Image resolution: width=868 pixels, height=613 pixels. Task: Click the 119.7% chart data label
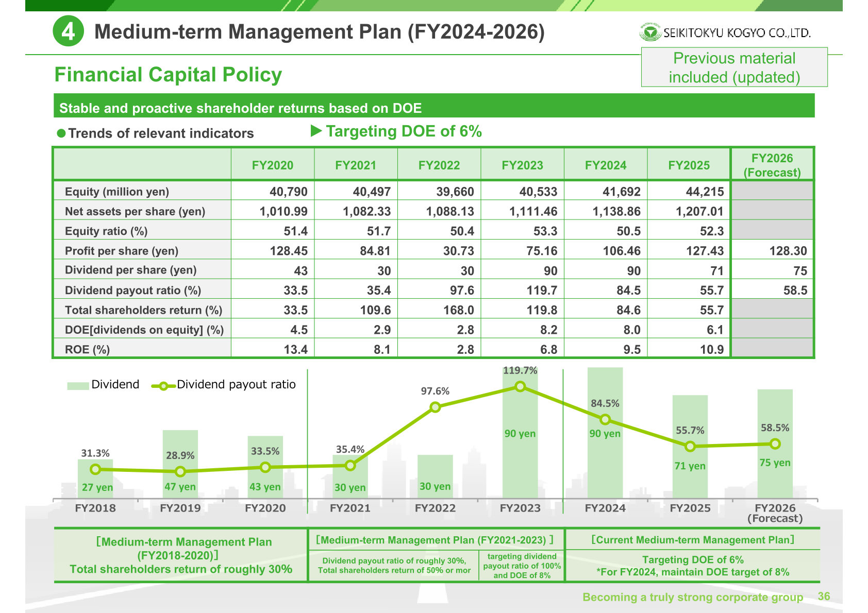(x=520, y=370)
